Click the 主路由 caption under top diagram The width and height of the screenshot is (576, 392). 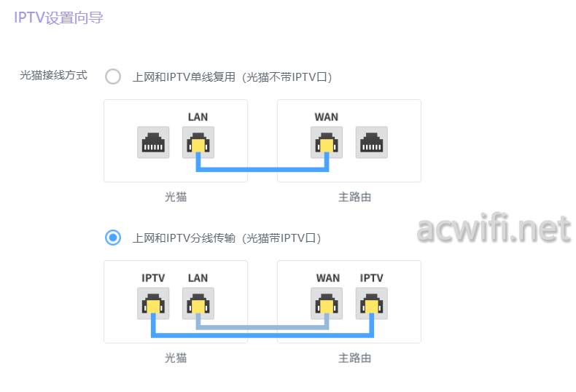click(354, 197)
